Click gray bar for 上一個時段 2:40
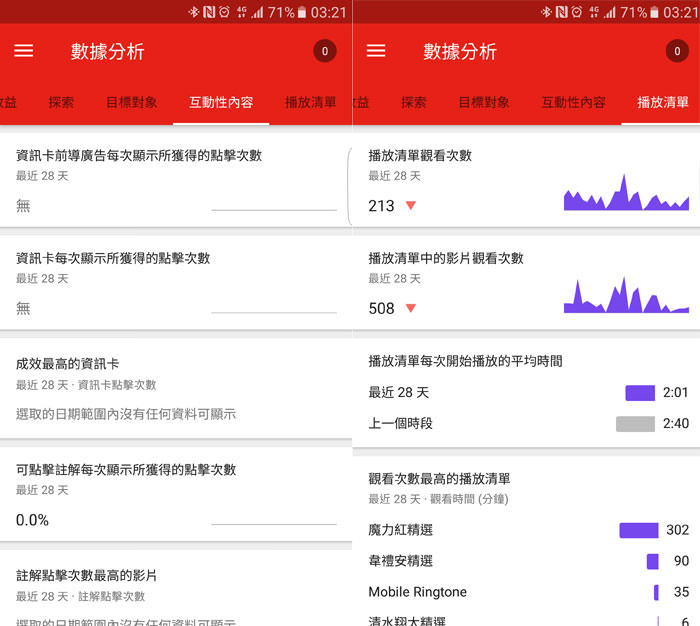The image size is (700, 626). pyautogui.click(x=635, y=424)
